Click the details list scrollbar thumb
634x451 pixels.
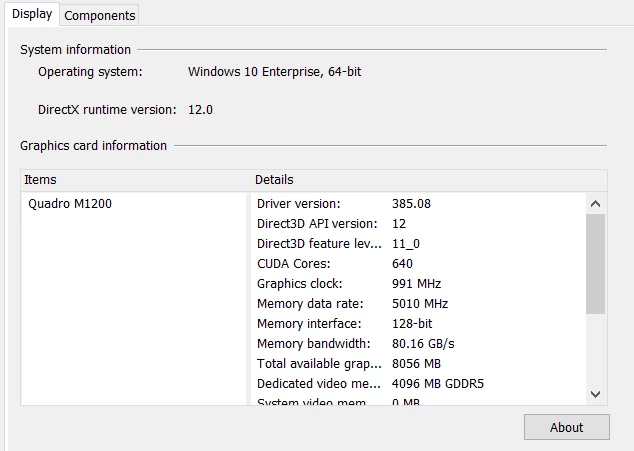click(595, 264)
